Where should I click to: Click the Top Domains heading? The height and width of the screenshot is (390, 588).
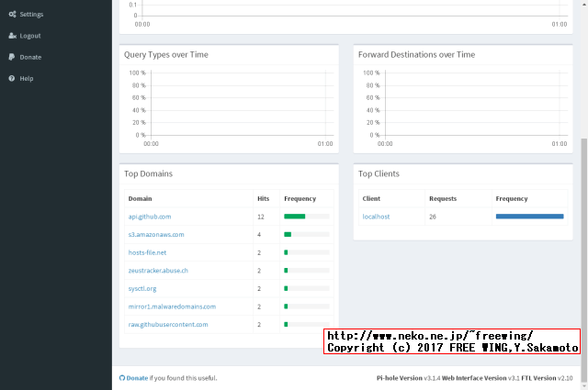(148, 173)
